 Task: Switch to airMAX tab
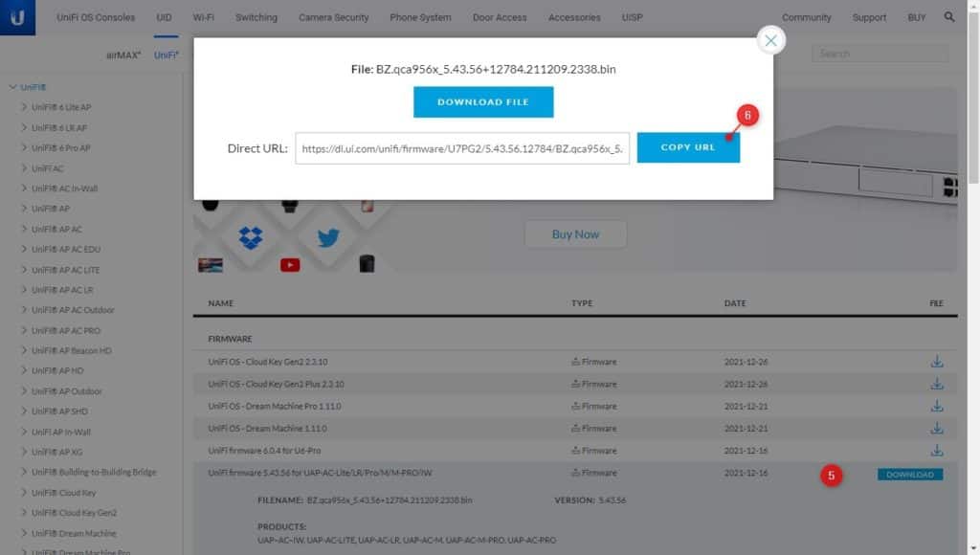pos(123,55)
